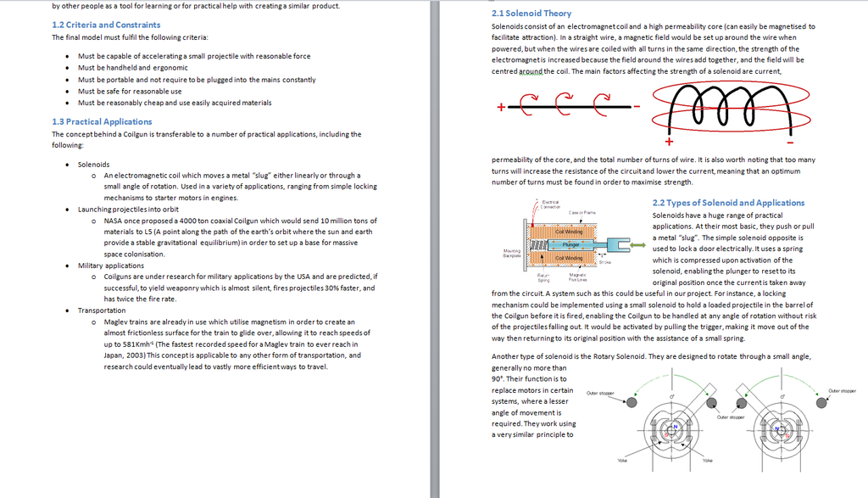This screenshot has width=868, height=498.
Task: Click the line "Solenoids have a huge range of practical"
Action: (717, 215)
